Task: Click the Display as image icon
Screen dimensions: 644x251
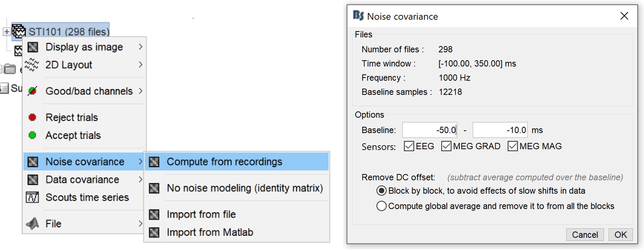Action: (x=33, y=47)
